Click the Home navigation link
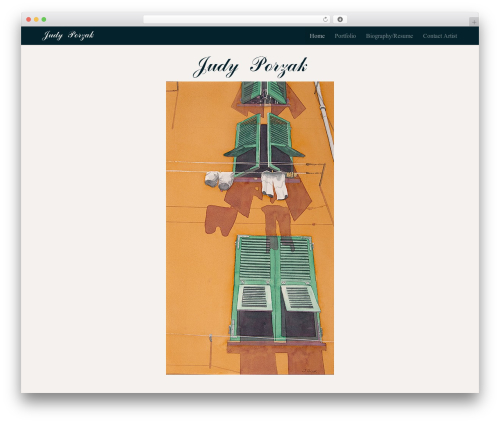 pyautogui.click(x=317, y=36)
